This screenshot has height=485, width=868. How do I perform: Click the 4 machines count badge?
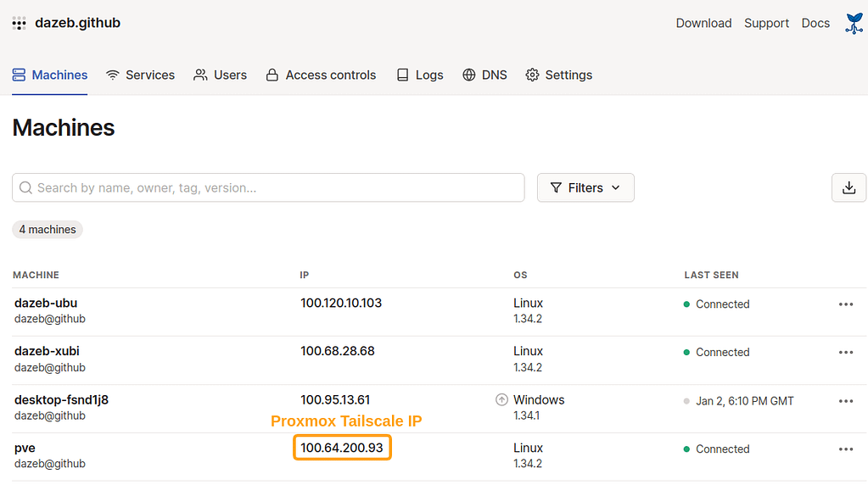tap(48, 230)
